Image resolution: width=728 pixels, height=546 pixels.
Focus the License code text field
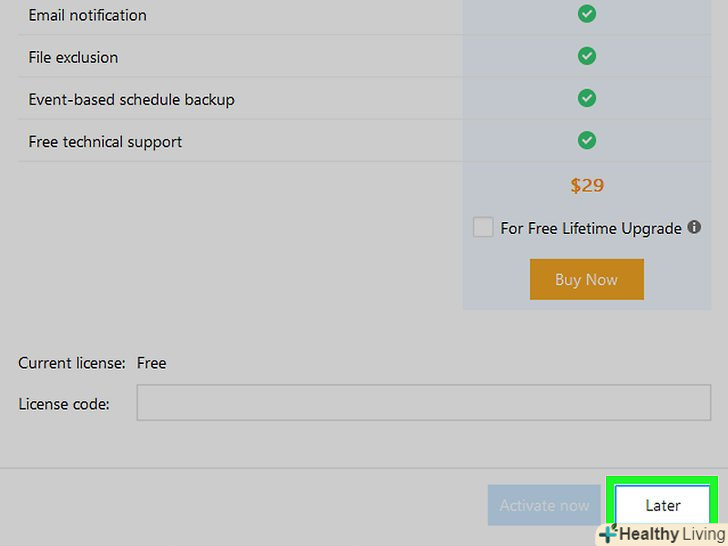(424, 404)
